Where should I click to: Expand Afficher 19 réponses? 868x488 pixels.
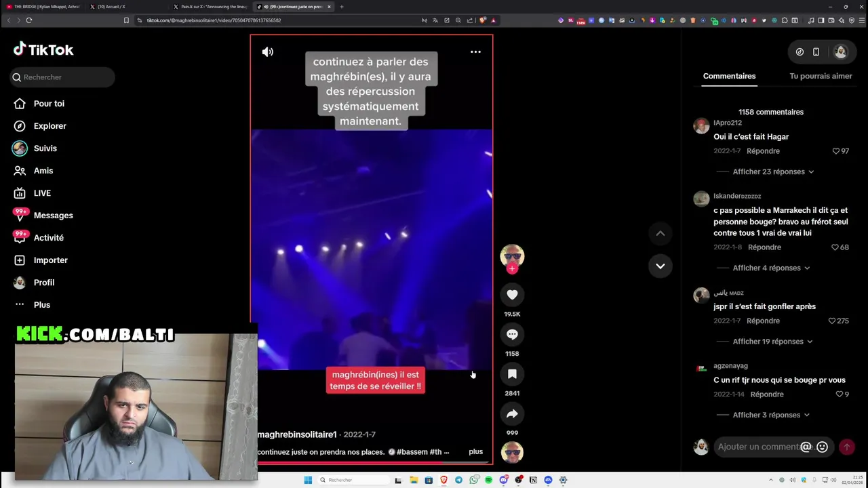pos(773,342)
